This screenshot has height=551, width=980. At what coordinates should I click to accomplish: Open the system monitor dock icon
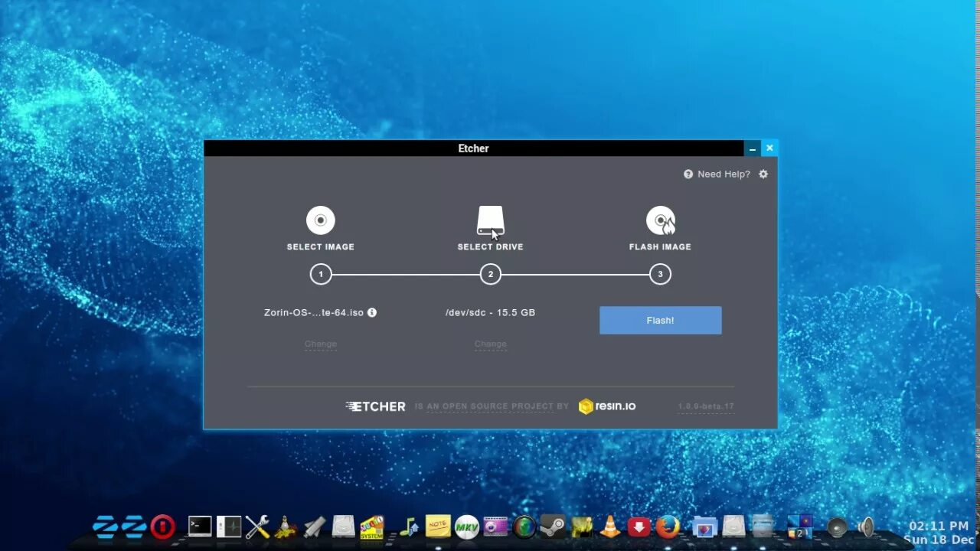click(229, 527)
